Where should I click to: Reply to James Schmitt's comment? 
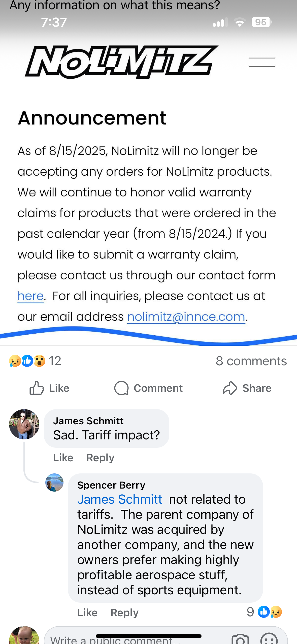coord(100,458)
